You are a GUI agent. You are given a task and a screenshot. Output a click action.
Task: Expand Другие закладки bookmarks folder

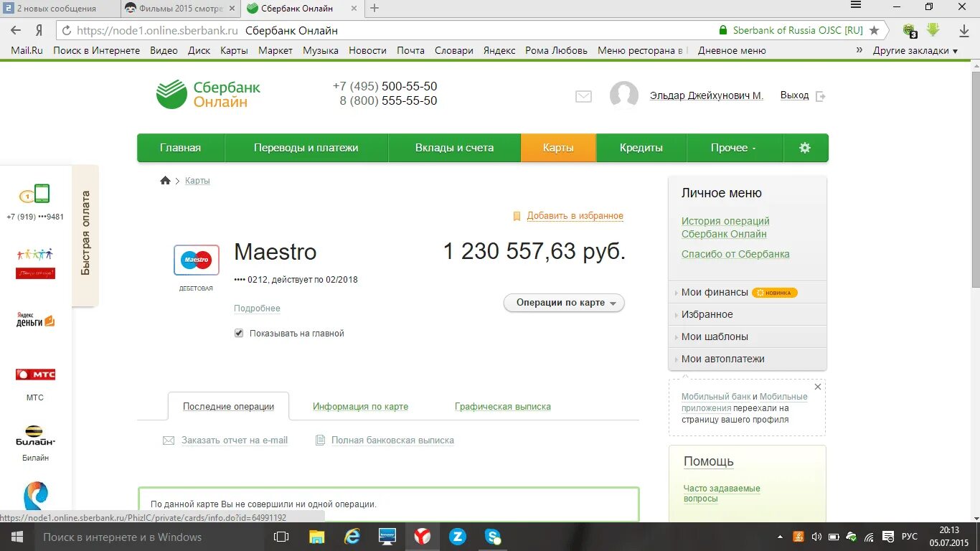(x=915, y=51)
